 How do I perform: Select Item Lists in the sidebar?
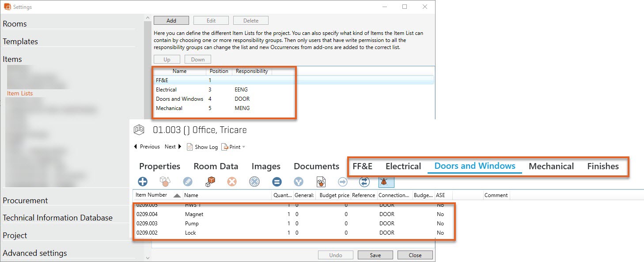pyautogui.click(x=20, y=93)
